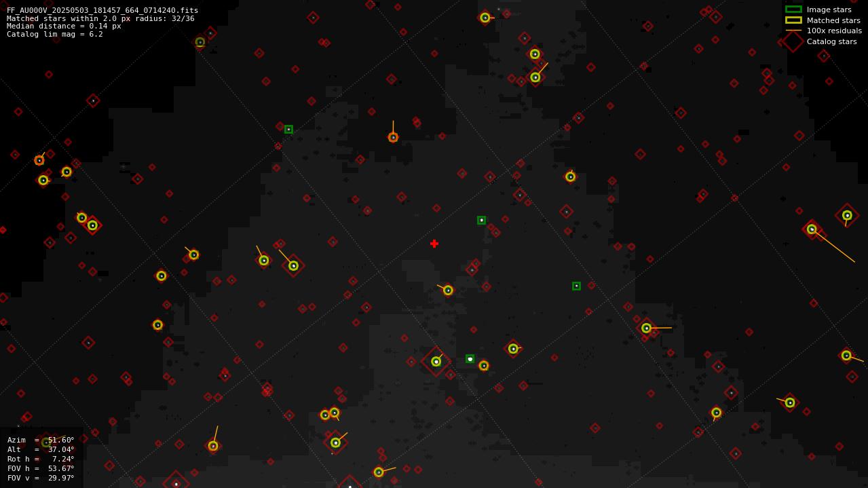This screenshot has width=868, height=488.
Task: Click the 'Alt = 37.04°' readout
Action: pyautogui.click(x=41, y=449)
